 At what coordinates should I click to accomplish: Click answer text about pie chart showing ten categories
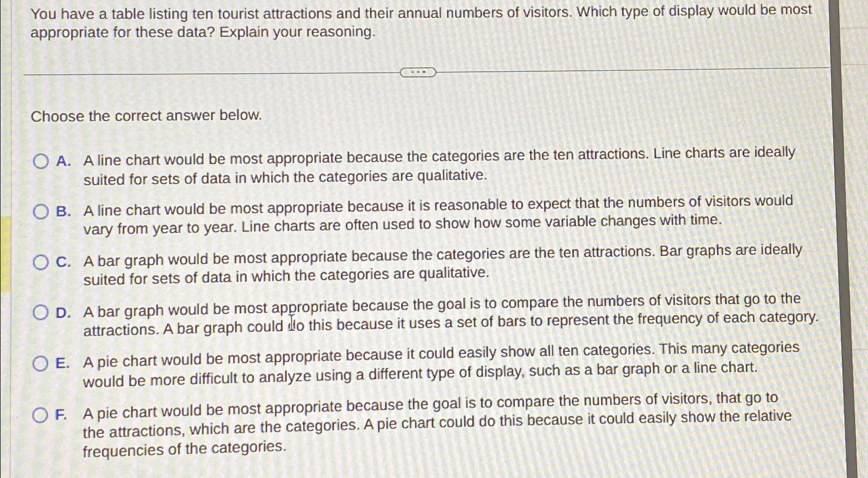tap(441, 364)
